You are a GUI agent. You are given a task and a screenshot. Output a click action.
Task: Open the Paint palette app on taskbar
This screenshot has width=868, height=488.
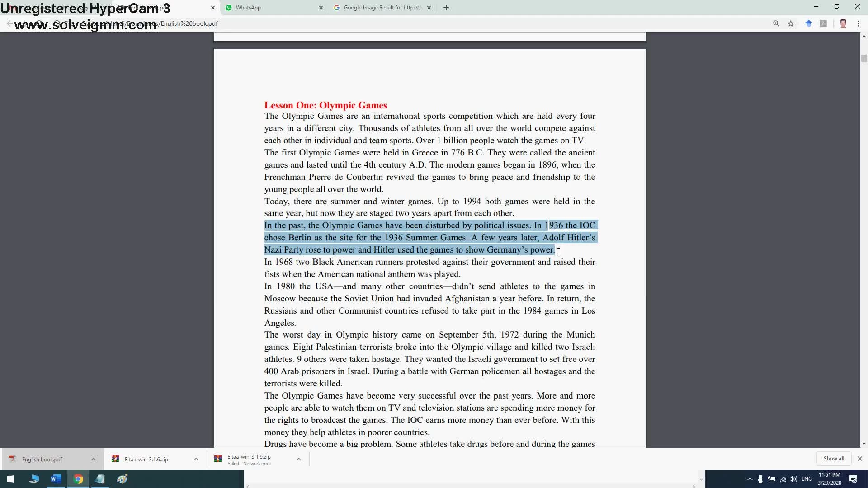[x=122, y=479]
